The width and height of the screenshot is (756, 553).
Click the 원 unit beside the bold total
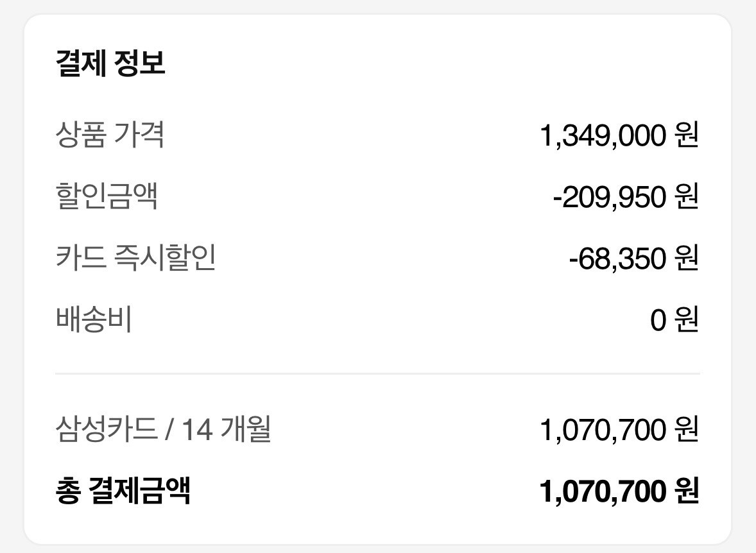tap(687, 491)
